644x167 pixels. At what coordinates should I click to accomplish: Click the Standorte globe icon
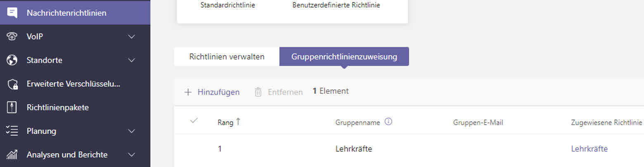(12, 60)
